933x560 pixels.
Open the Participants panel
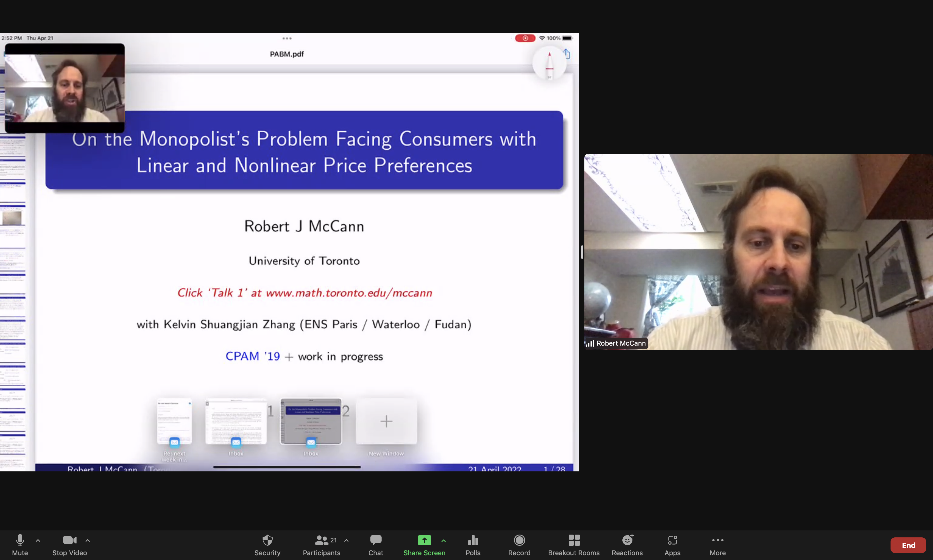click(321, 545)
